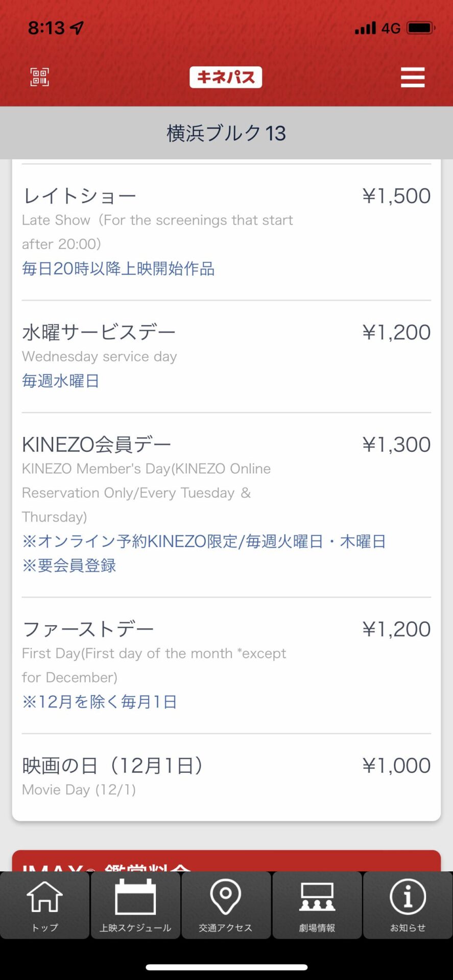The image size is (453, 980).
Task: Tap the ※12月を除く毎月1日 note
Action: point(100,702)
